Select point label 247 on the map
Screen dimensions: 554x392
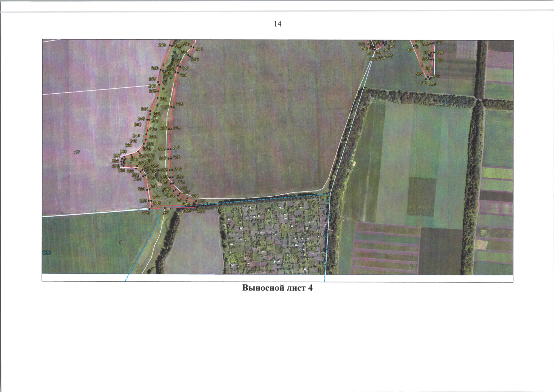tap(152, 79)
